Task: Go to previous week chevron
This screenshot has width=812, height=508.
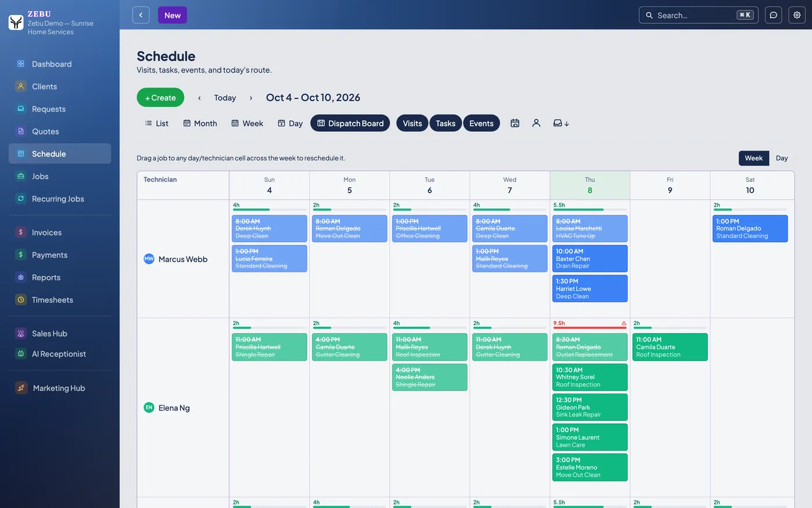Action: 200,98
